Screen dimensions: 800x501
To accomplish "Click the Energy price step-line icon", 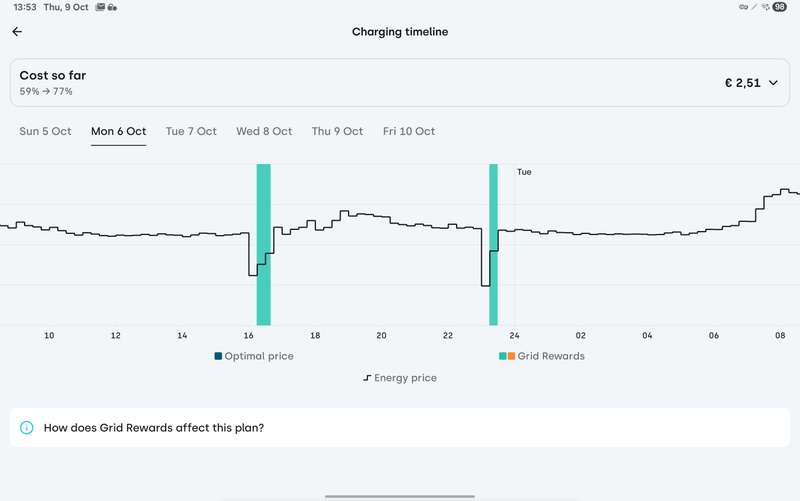I will coord(367,378).
